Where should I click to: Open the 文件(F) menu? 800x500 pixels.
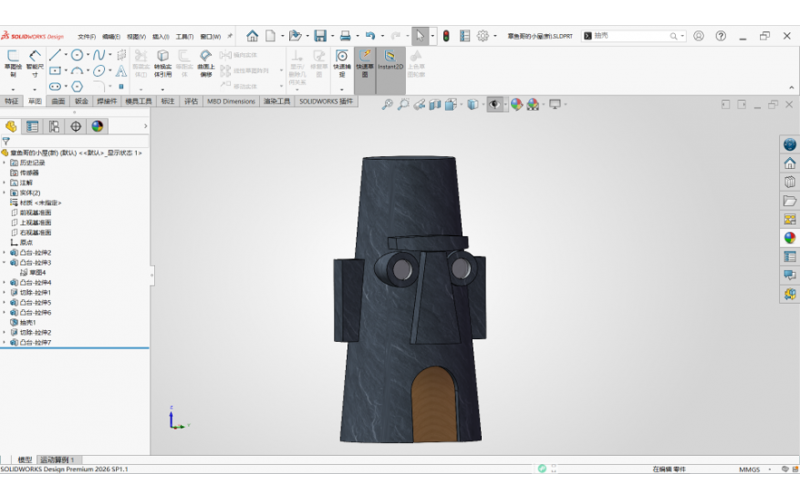coord(87,37)
